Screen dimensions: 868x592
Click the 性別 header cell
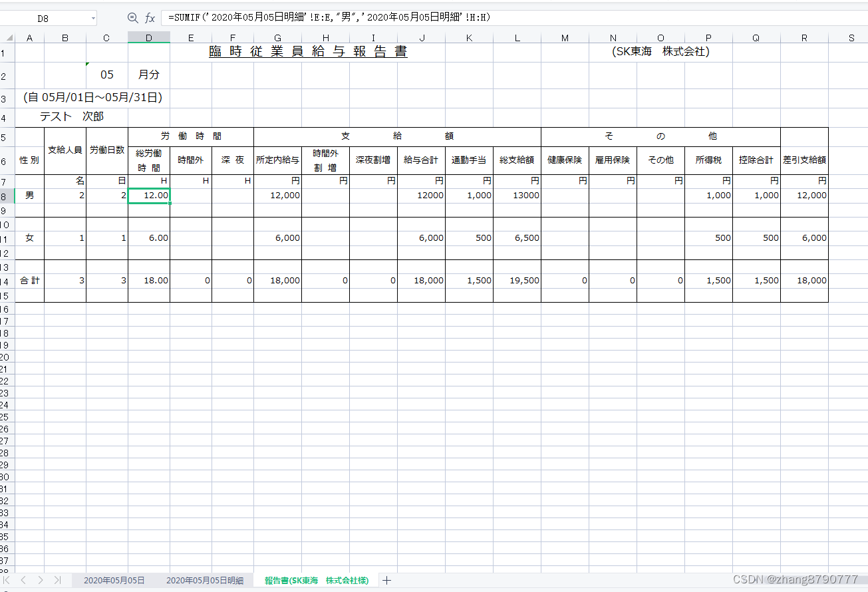[x=29, y=160]
